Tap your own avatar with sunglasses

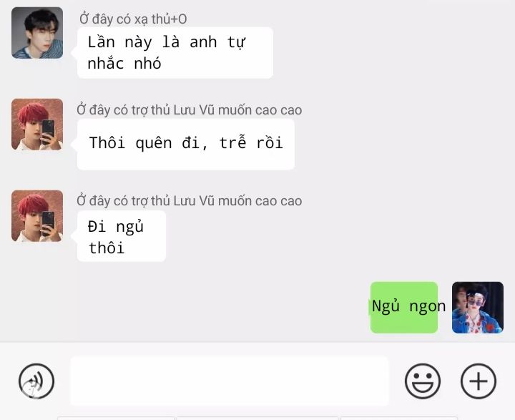[478, 308]
